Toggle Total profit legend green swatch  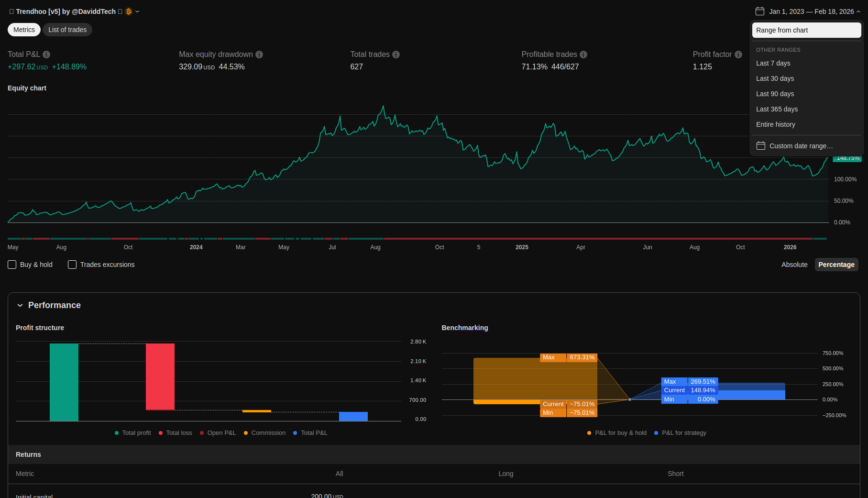coord(117,433)
